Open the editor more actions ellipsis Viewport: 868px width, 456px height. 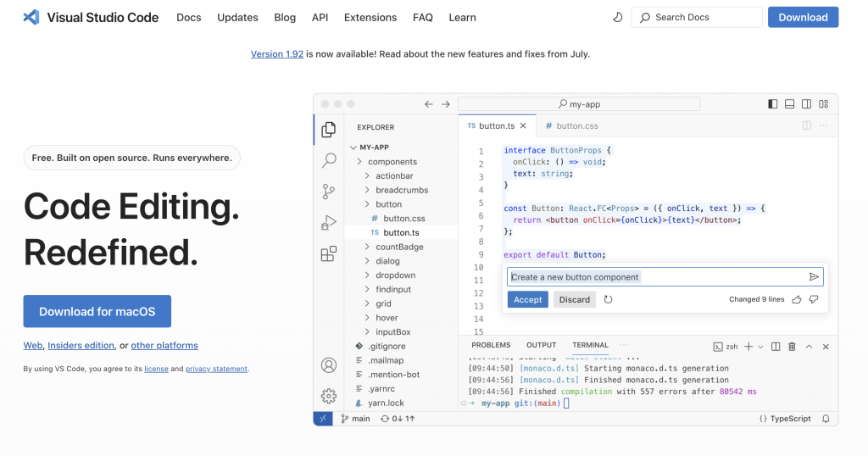[823, 125]
